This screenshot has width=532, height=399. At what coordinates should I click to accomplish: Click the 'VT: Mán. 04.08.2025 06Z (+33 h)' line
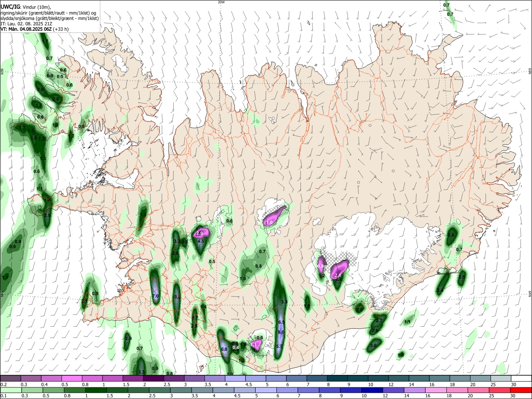[x=34, y=29]
